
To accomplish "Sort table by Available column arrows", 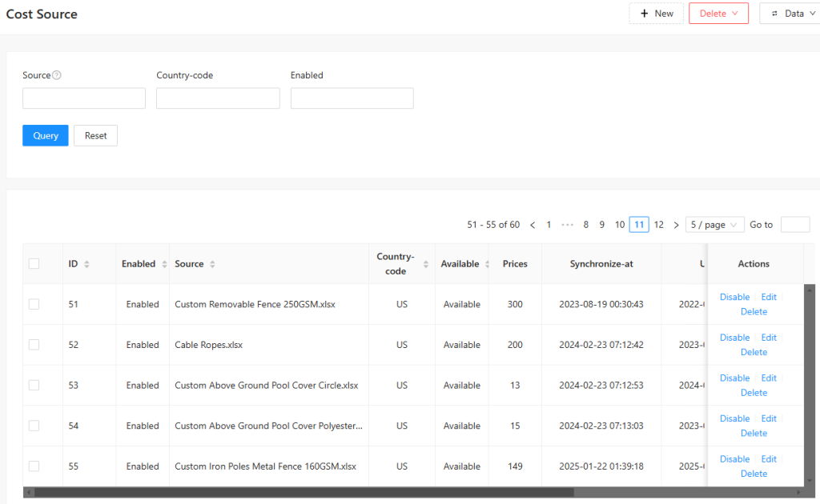I will pyautogui.click(x=487, y=264).
